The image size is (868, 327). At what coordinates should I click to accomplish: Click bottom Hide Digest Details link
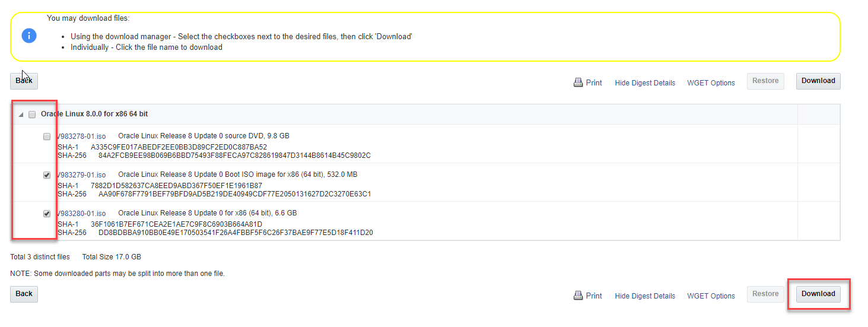click(645, 296)
